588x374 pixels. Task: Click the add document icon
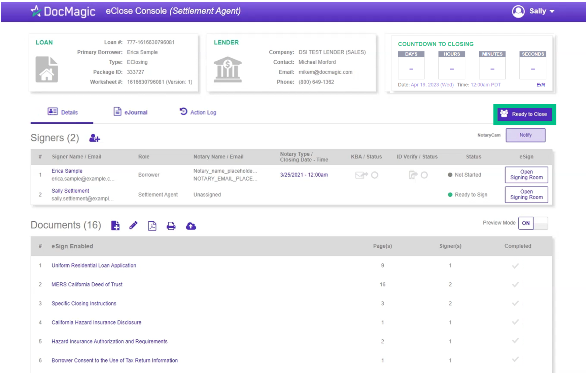tap(115, 225)
